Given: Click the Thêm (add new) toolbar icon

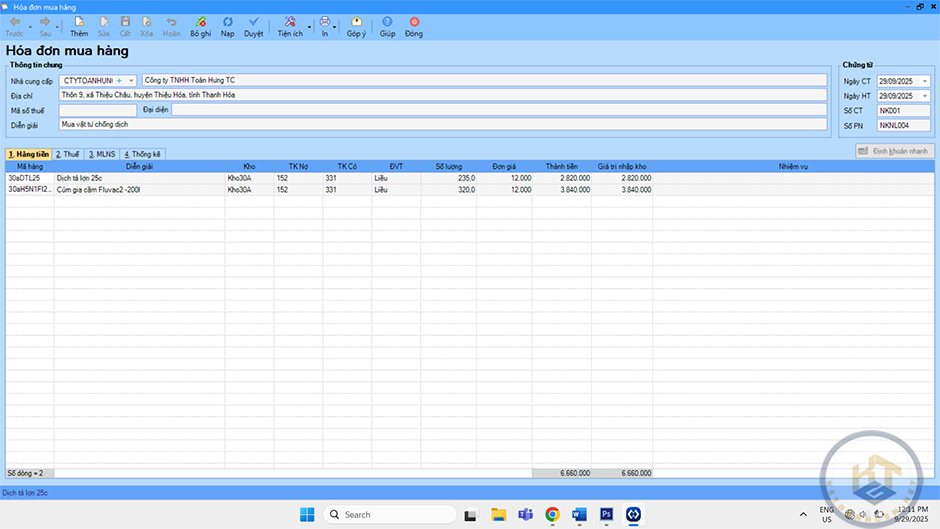Looking at the screenshot, I should [x=78, y=22].
